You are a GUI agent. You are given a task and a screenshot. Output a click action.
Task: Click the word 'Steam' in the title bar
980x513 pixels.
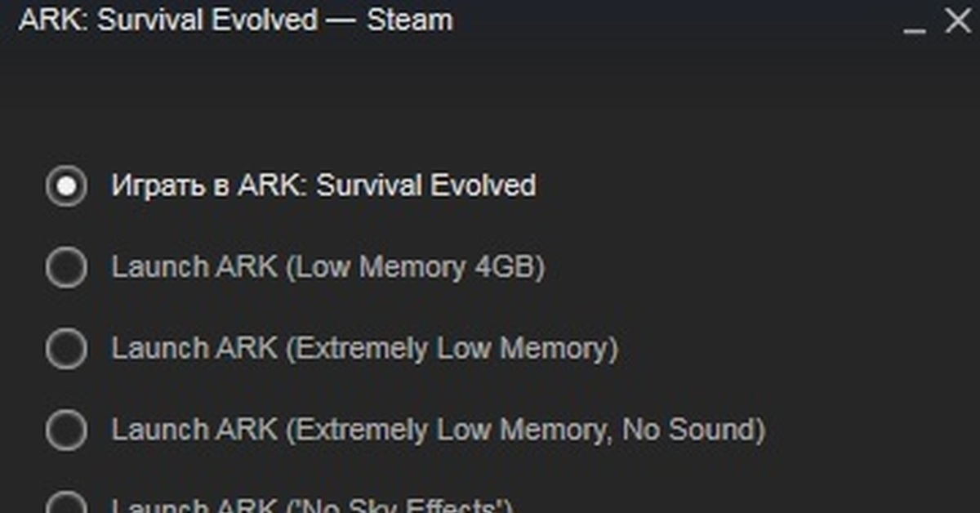coord(410,20)
